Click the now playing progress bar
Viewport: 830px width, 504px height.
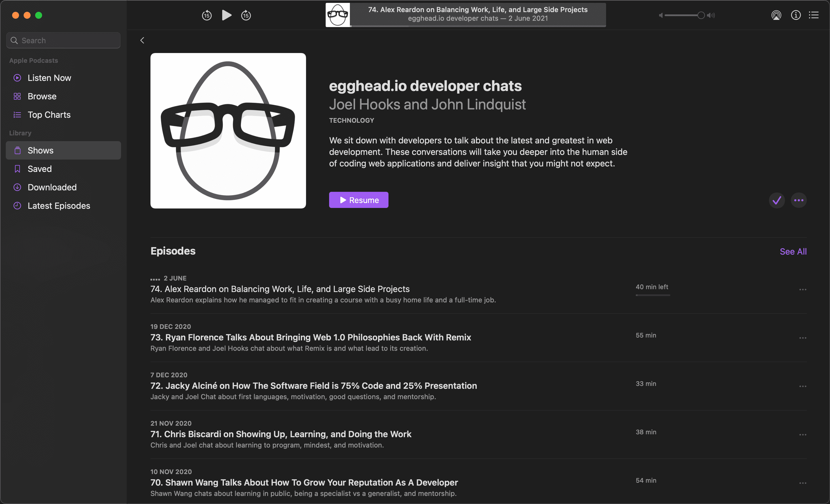coord(478,26)
